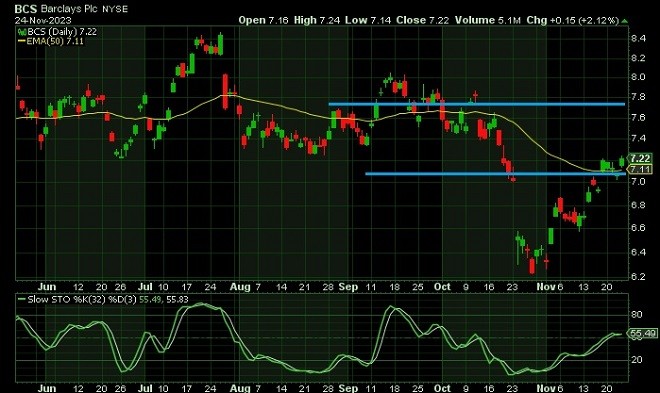Click the Volume 5.1M readout
660x393 pixels.
[487, 20]
